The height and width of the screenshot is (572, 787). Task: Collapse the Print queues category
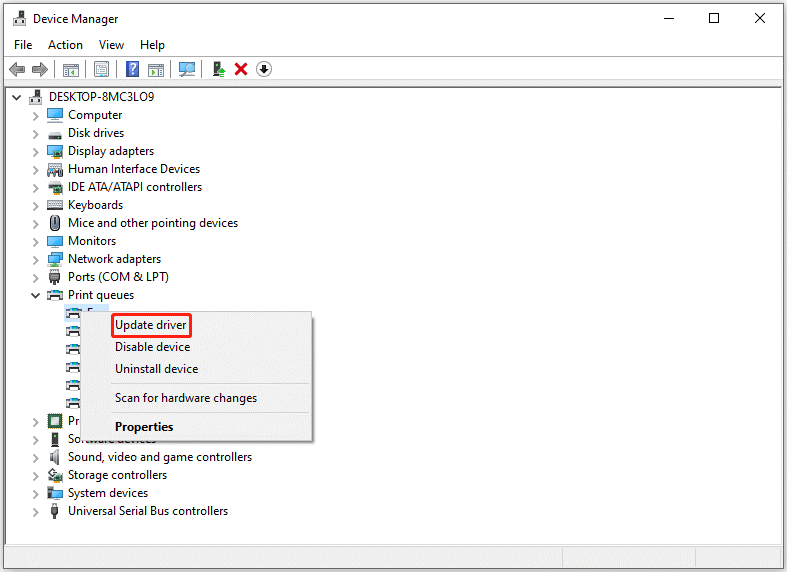[x=35, y=296]
